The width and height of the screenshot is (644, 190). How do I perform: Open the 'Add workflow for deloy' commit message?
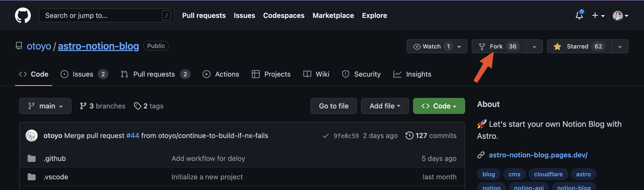click(208, 158)
